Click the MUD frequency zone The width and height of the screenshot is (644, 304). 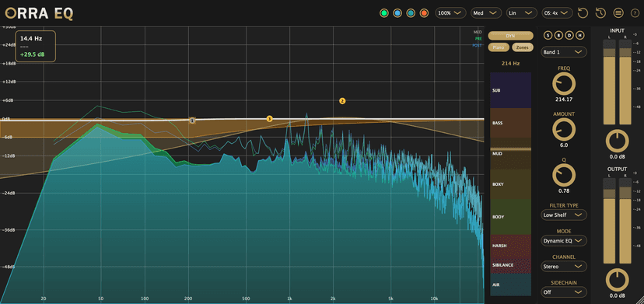(510, 153)
